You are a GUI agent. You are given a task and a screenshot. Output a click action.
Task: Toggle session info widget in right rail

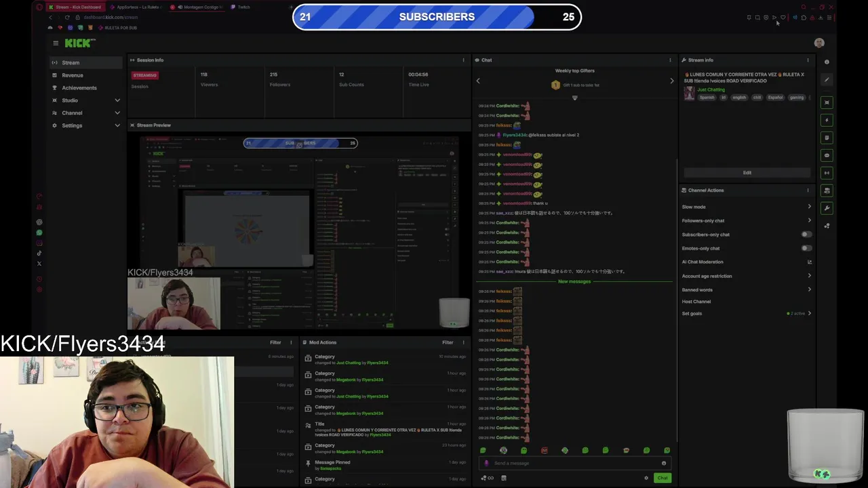[x=827, y=173]
